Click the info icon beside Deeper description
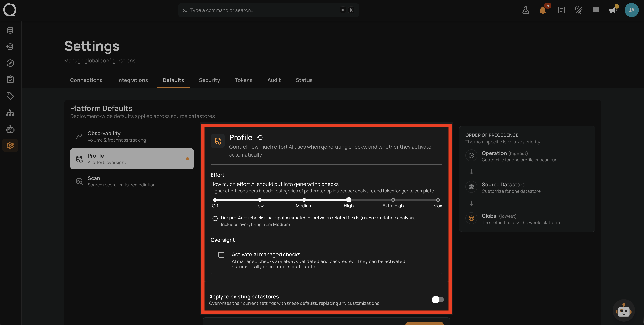 pyautogui.click(x=215, y=218)
